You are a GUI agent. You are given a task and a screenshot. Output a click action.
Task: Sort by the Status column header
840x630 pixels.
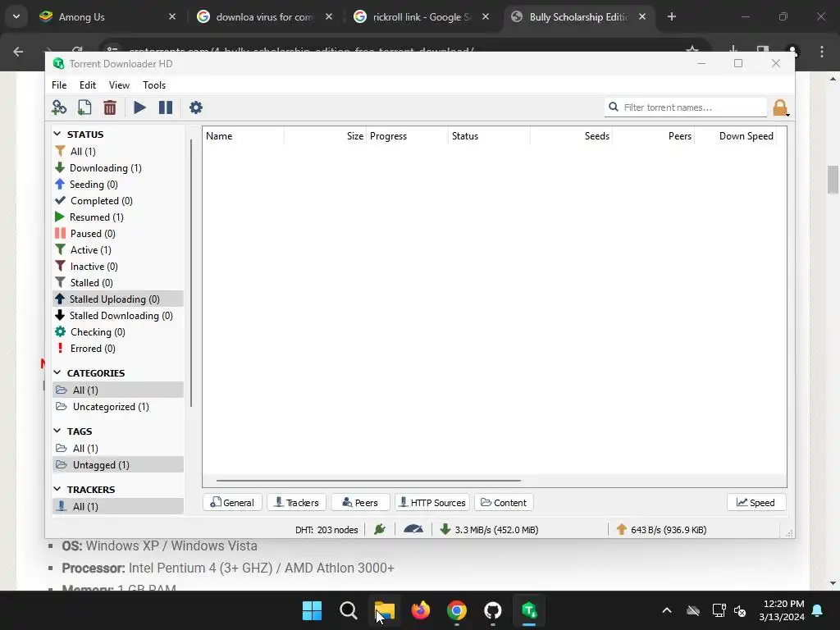489,136
